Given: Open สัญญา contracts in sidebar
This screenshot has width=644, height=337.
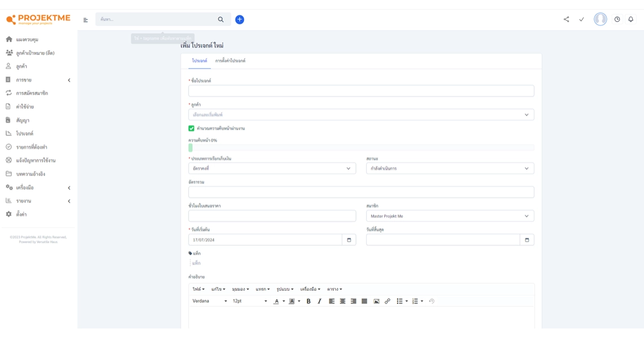Looking at the screenshot, I should (23, 120).
